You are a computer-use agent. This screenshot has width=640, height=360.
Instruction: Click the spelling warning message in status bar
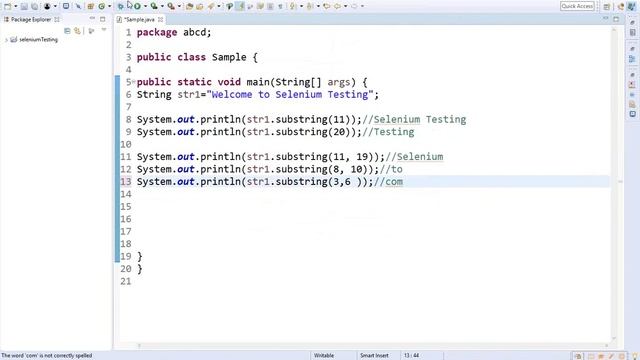click(47, 356)
